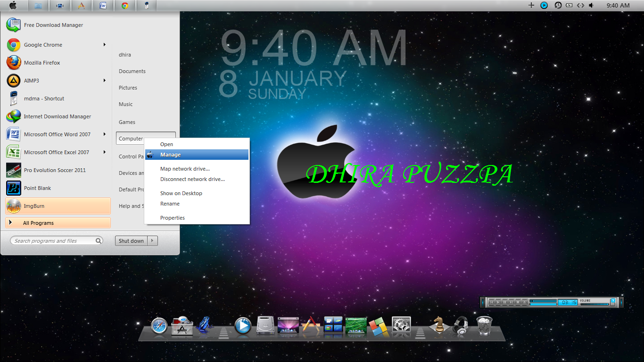Click the blue corner button on media gadget
Viewport: 644px width, 362px height.
click(x=613, y=301)
